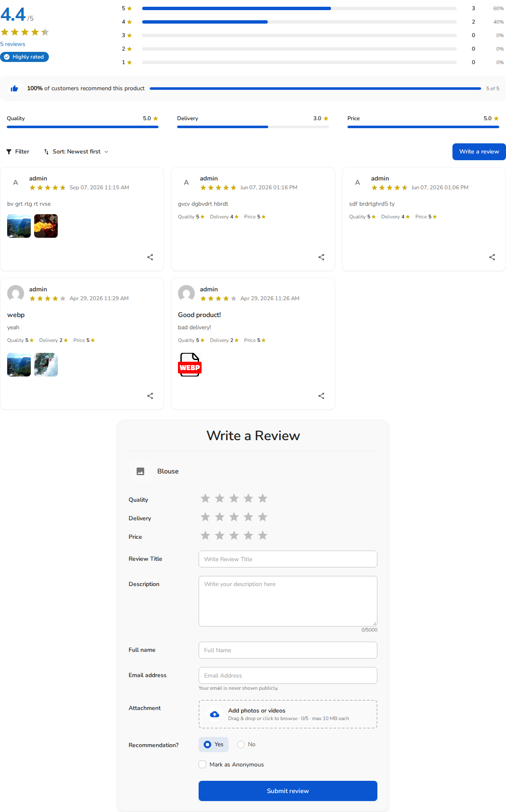
Task: Click the '5 of 5' recommendation count
Action: point(493,89)
